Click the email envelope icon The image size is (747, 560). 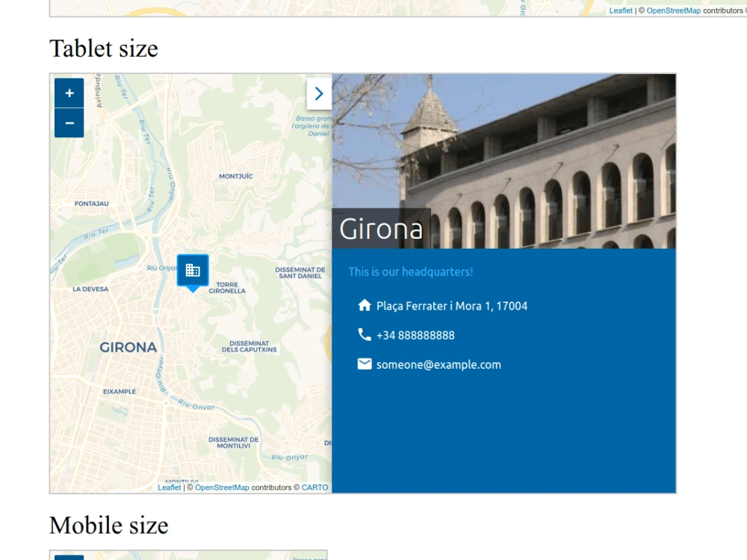(x=365, y=364)
